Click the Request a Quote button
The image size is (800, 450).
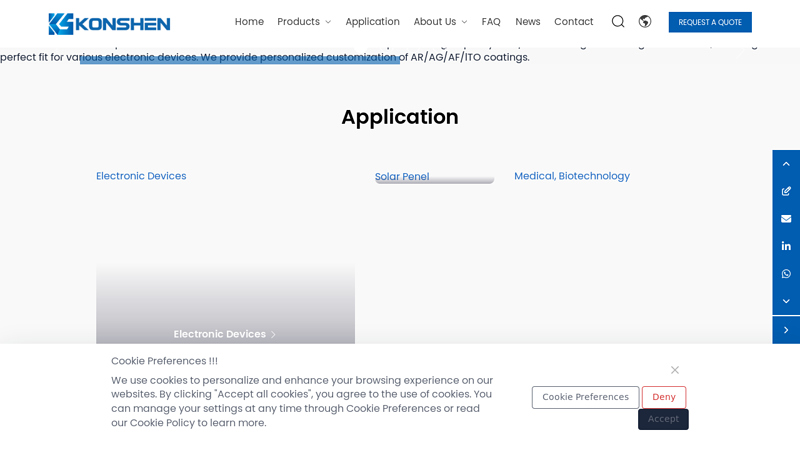tap(710, 22)
